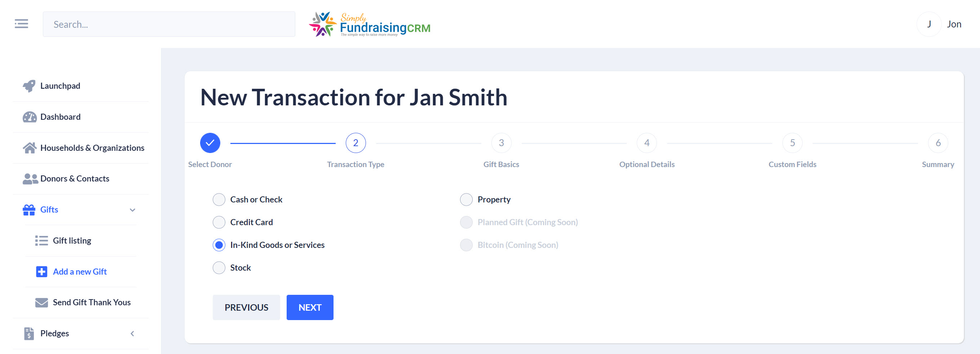Go to step 3 Gift Basics
This screenshot has height=354, width=980.
(501, 143)
